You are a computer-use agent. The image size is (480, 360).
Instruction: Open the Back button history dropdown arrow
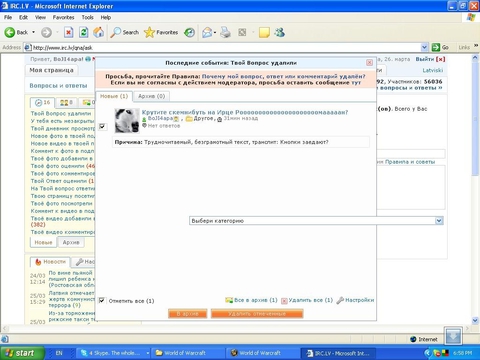pyautogui.click(x=33, y=32)
